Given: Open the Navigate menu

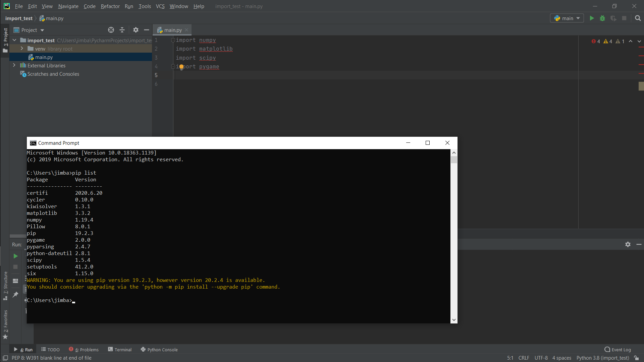Looking at the screenshot, I should (68, 6).
